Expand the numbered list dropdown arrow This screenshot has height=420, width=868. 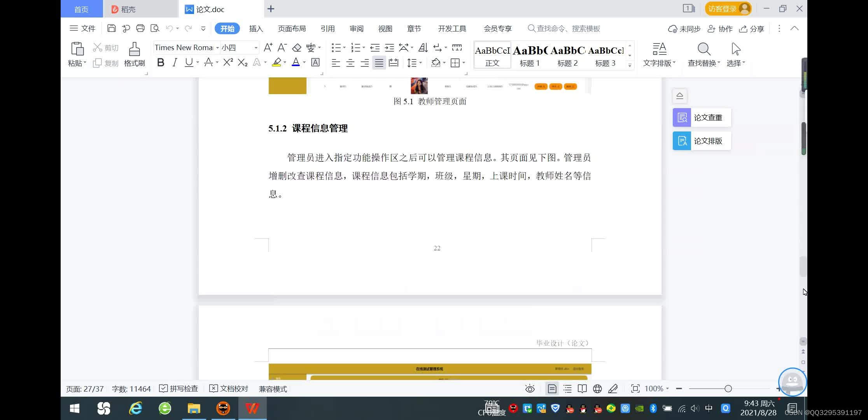[364, 47]
